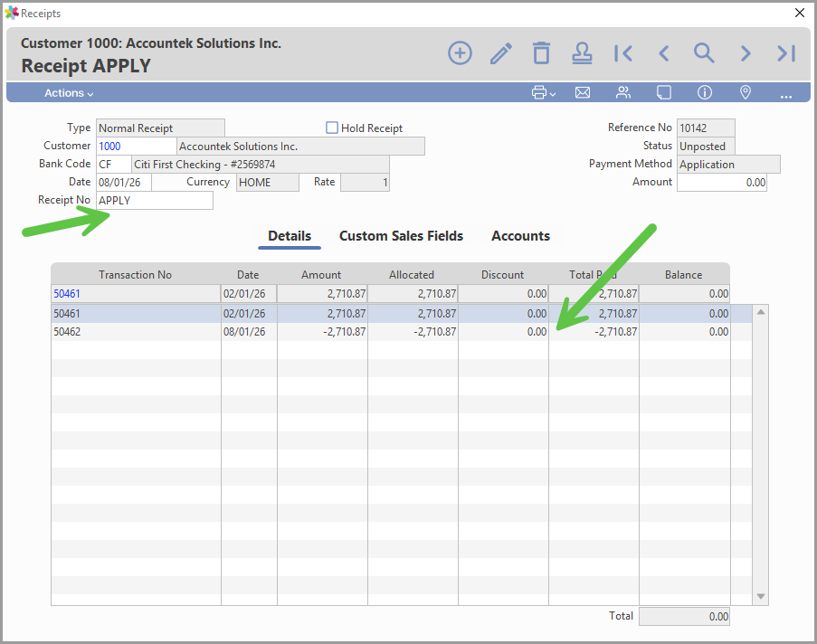
Task: Click the Rate field
Action: (365, 183)
